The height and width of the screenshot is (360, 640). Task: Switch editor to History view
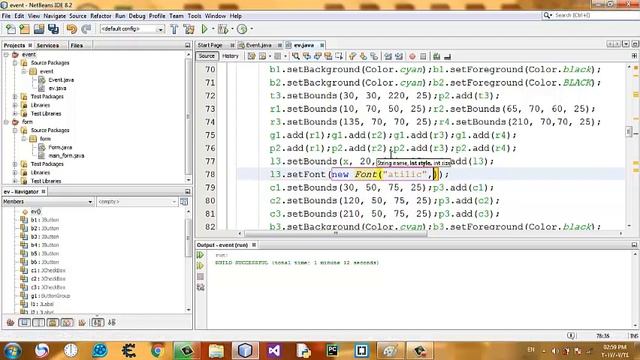pos(230,56)
